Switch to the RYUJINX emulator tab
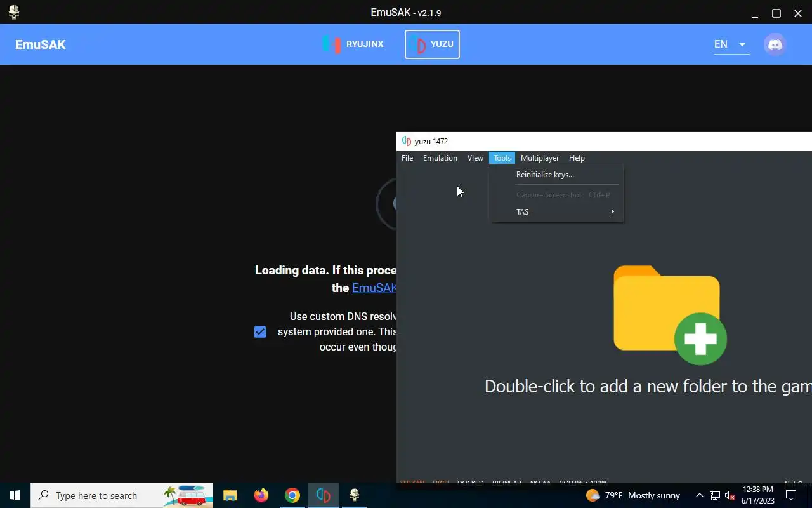Viewport: 812px width, 508px height. click(x=353, y=44)
